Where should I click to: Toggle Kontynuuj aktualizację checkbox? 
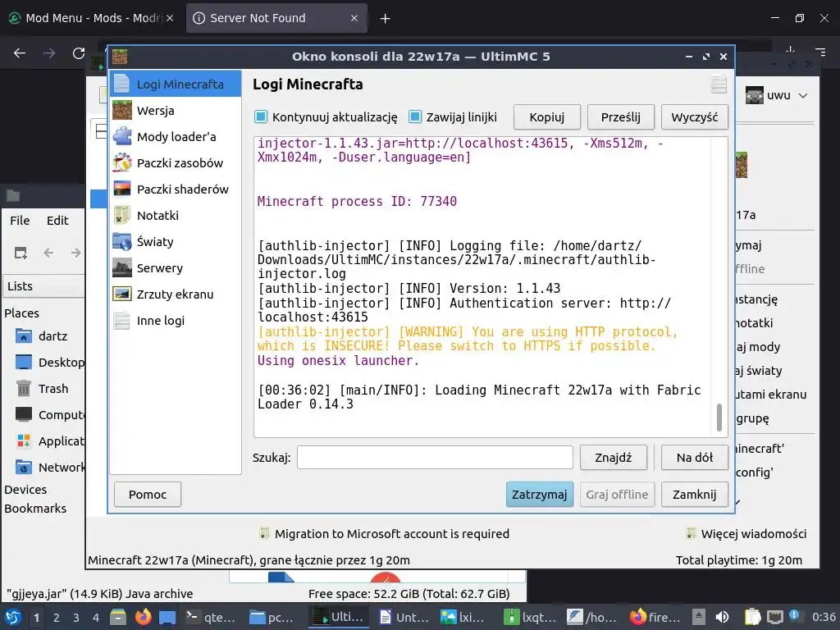point(261,116)
